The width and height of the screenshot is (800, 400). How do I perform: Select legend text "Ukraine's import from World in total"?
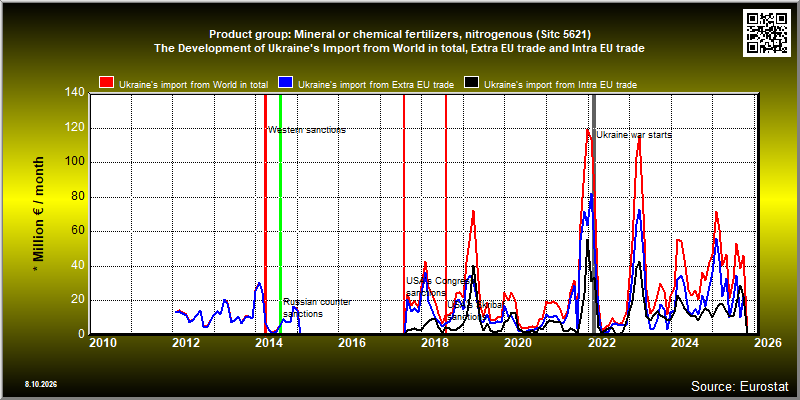tap(193, 85)
